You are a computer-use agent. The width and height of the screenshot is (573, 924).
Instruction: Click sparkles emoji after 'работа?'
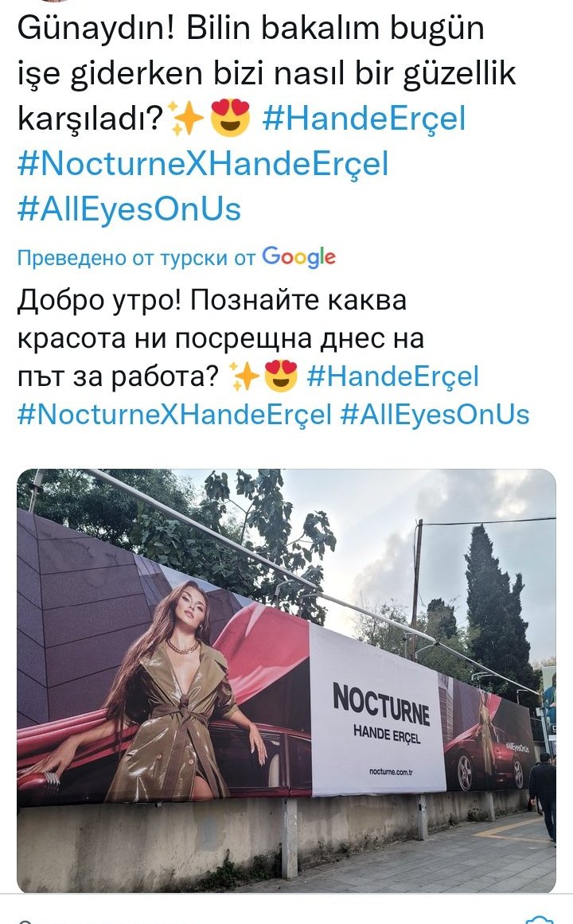coord(244,376)
